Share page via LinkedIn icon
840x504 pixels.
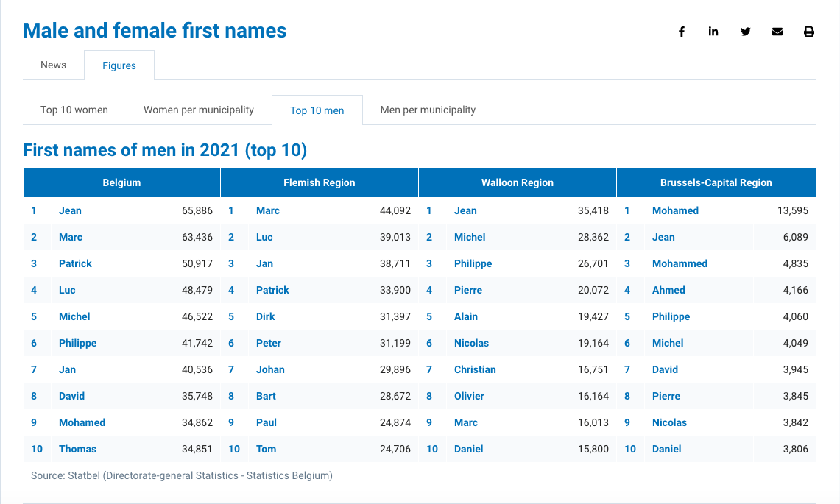(713, 32)
